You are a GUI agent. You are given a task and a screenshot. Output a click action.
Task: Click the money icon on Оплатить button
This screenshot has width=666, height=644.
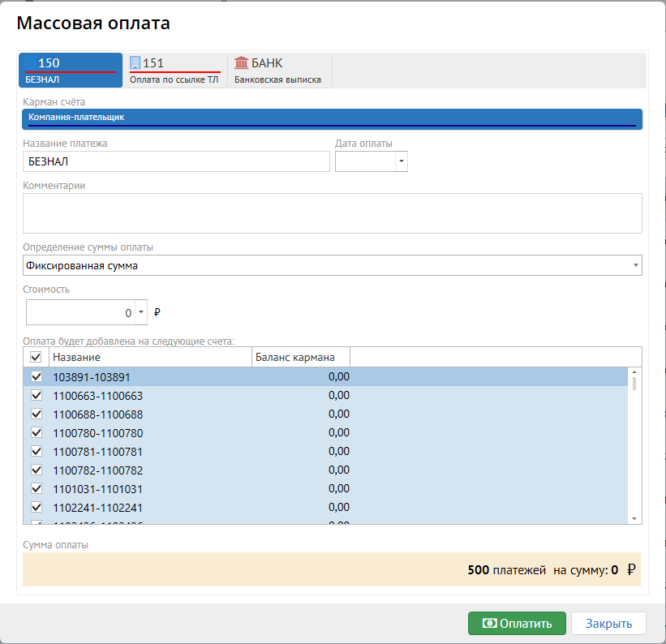click(489, 623)
